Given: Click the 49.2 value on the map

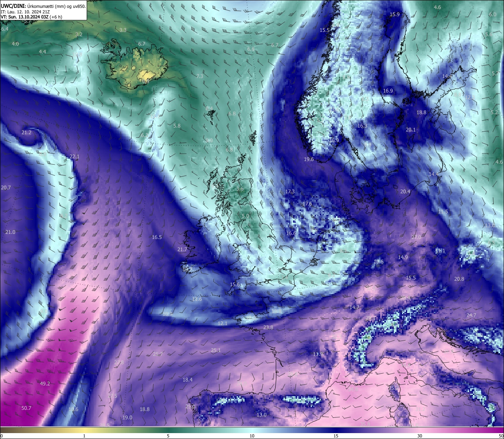Looking at the screenshot, I should (45, 383).
